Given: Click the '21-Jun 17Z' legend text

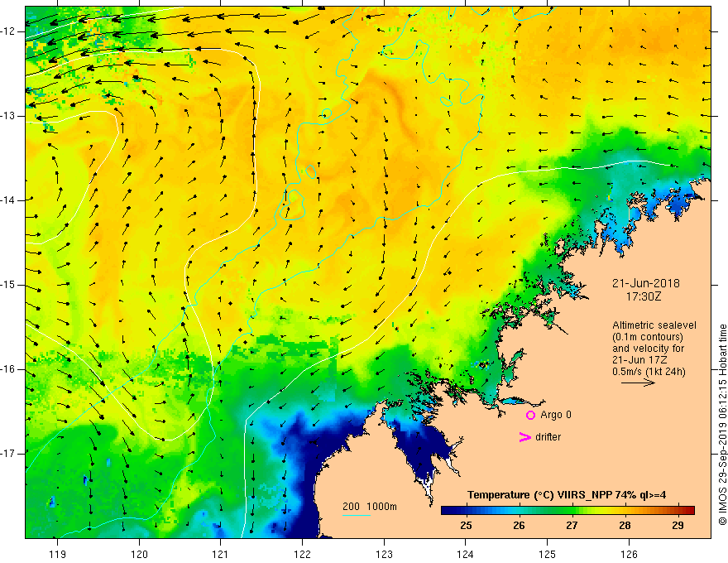Looking at the screenshot, I should tap(639, 360).
